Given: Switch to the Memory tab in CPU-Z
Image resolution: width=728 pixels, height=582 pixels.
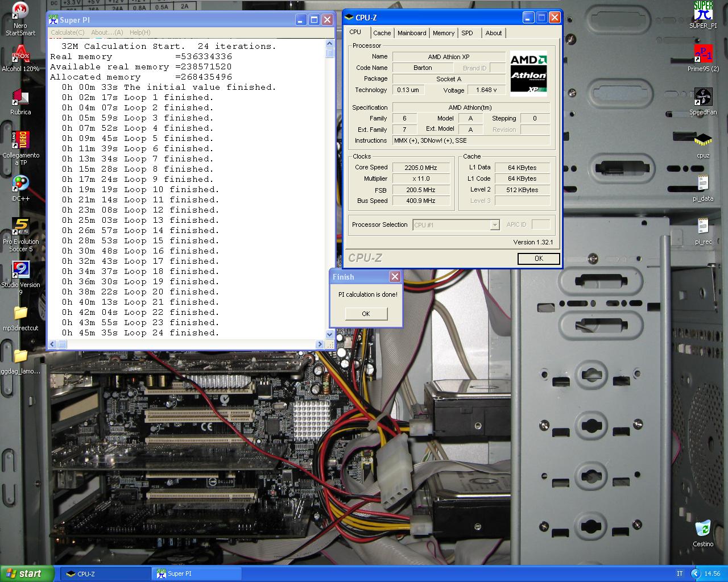Looking at the screenshot, I should tap(444, 33).
